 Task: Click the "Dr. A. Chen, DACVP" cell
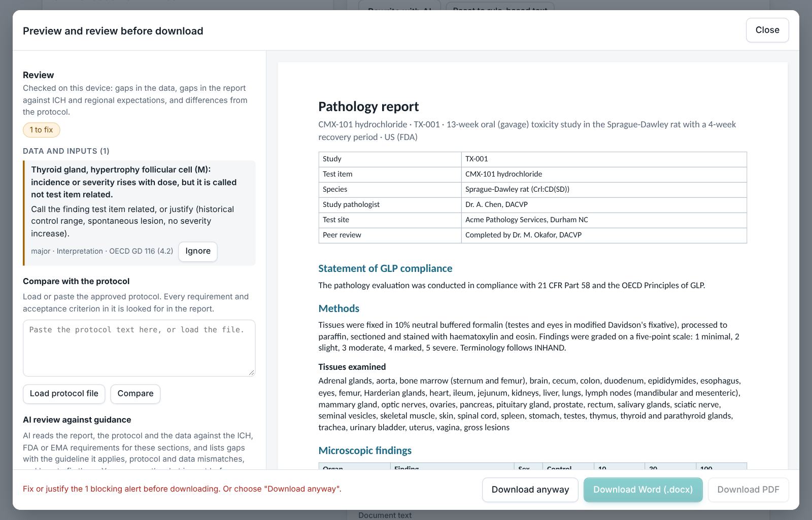(604, 204)
